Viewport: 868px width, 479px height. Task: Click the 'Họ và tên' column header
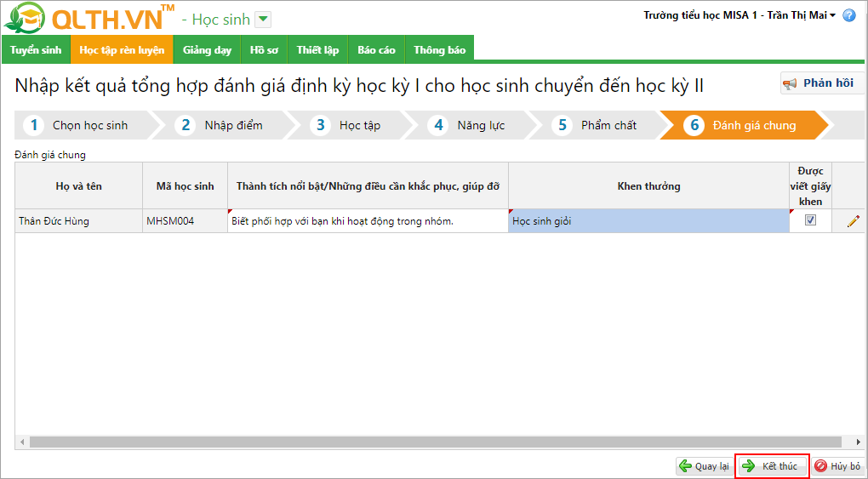[x=78, y=186]
